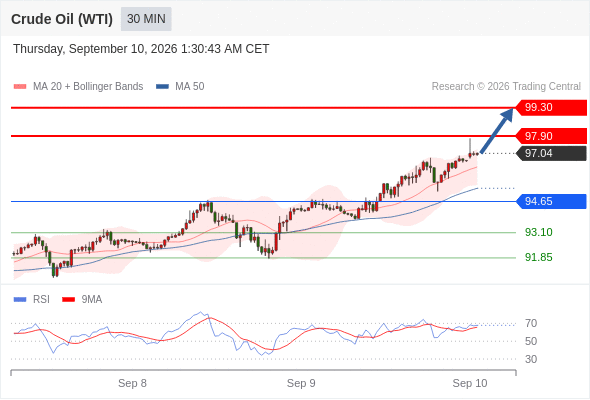
Task: Click the 97.04 current price tag
Action: tap(551, 153)
